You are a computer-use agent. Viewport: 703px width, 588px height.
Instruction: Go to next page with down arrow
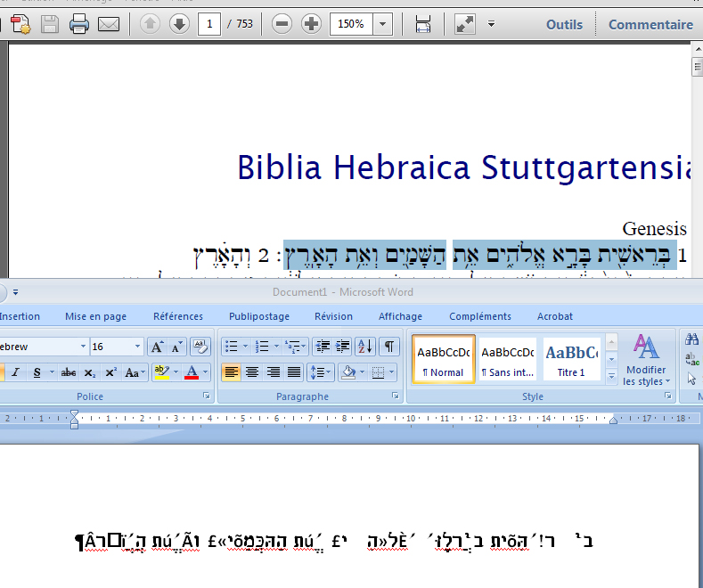pos(179,24)
